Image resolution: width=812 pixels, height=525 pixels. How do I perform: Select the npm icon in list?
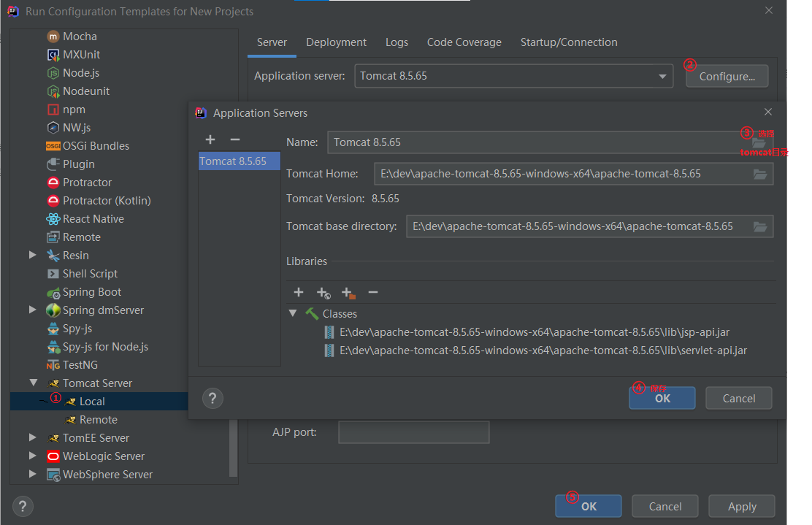(53, 110)
